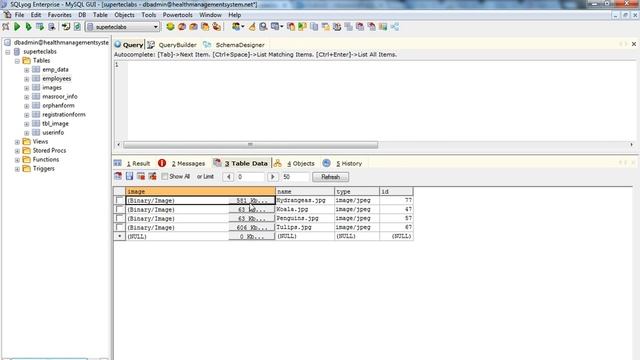Click the icon beside the 4 Objects tab label
This screenshot has height=360, width=640.
278,163
